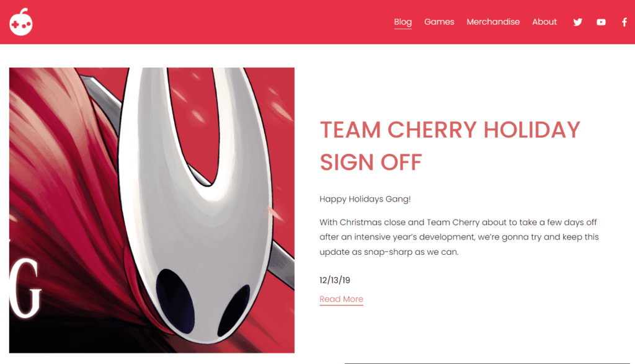Image resolution: width=635 pixels, height=364 pixels.
Task: Open the Twitter social icon
Action: coord(578,22)
